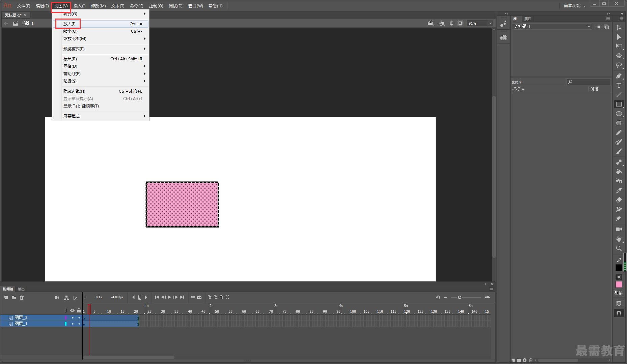Toggle lock all layers padlock header
627x364 pixels.
[x=79, y=310]
